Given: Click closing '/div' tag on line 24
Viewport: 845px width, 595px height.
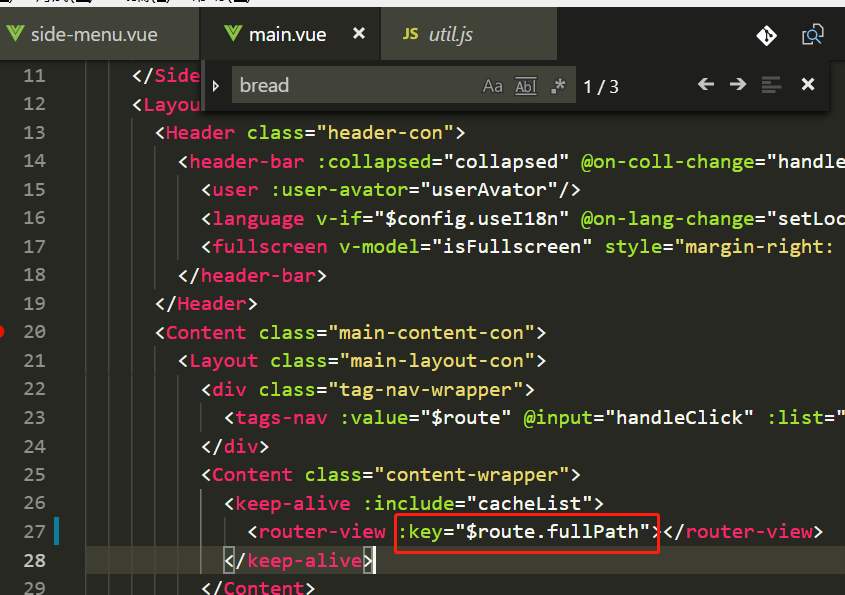Looking at the screenshot, I should point(235,447).
